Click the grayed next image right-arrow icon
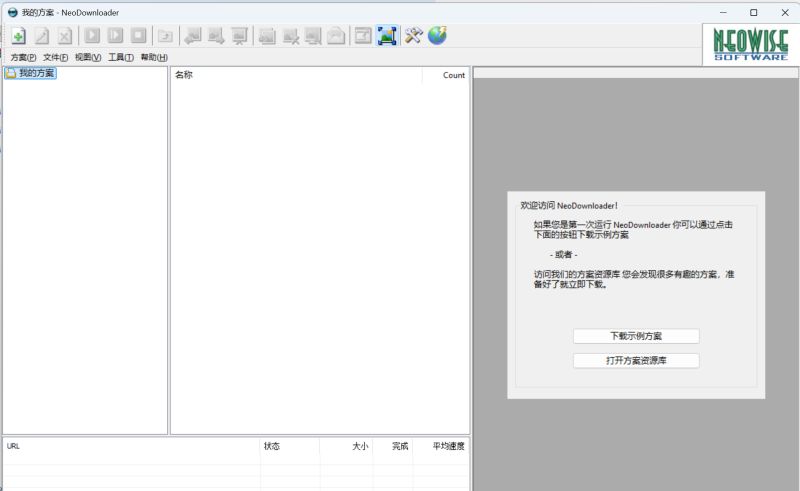800x491 pixels. 216,36
